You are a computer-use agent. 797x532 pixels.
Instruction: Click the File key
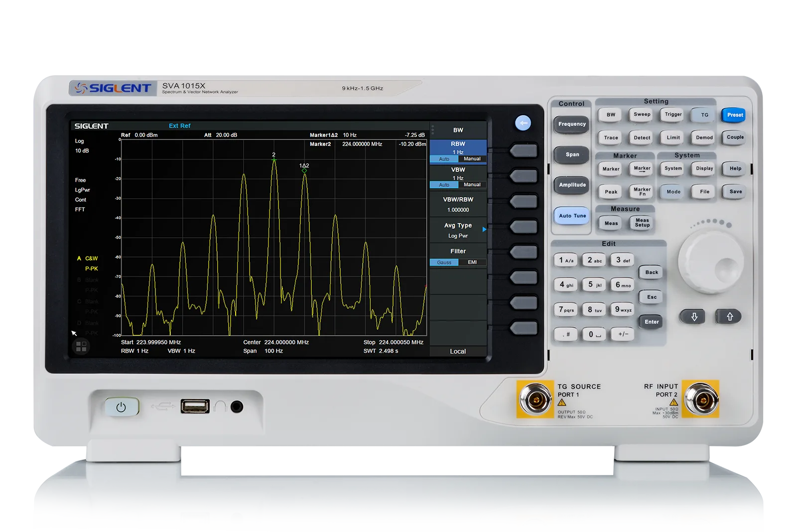704,191
